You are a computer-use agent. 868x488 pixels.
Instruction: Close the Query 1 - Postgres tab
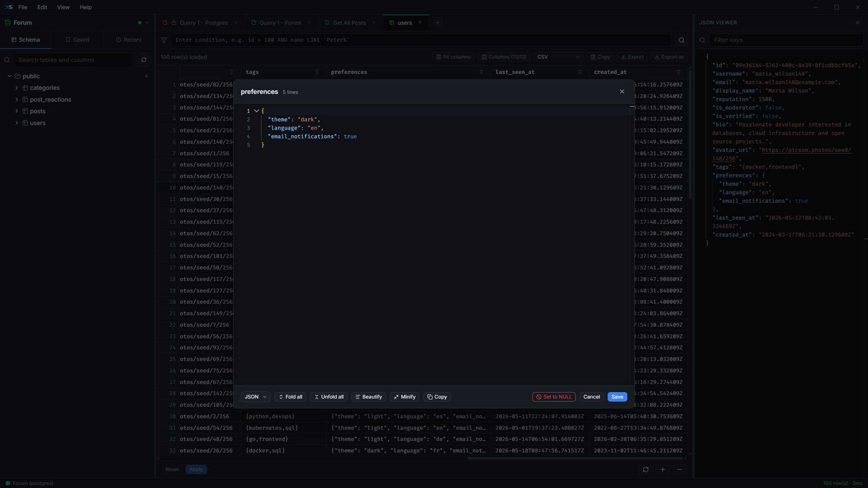click(x=236, y=23)
